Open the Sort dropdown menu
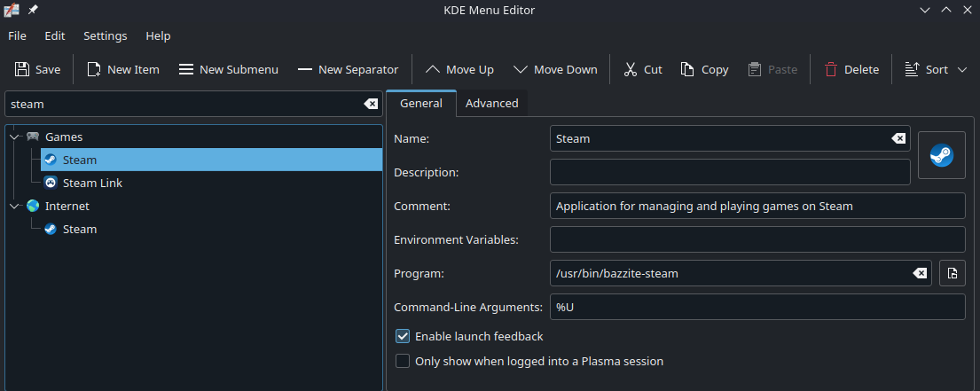980x391 pixels. pos(936,69)
